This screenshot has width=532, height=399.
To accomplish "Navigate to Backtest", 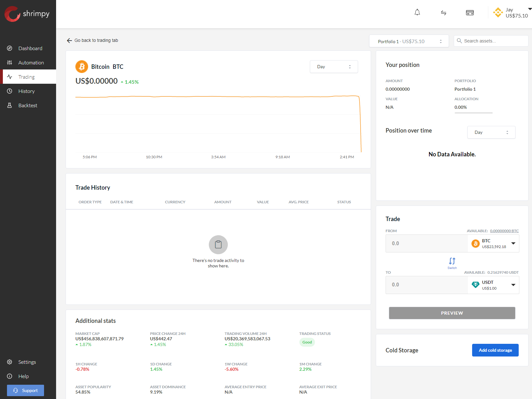I will click(x=28, y=105).
